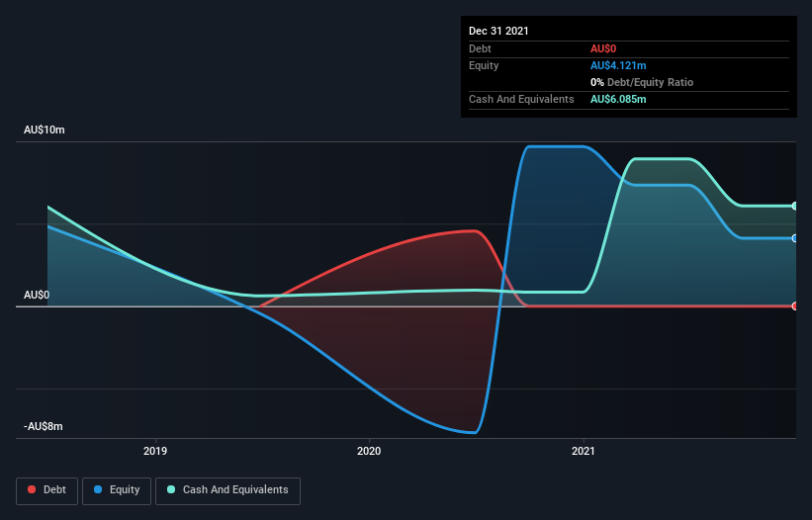Toggle the Equity series legend button
This screenshot has height=520, width=812.
pyautogui.click(x=117, y=490)
